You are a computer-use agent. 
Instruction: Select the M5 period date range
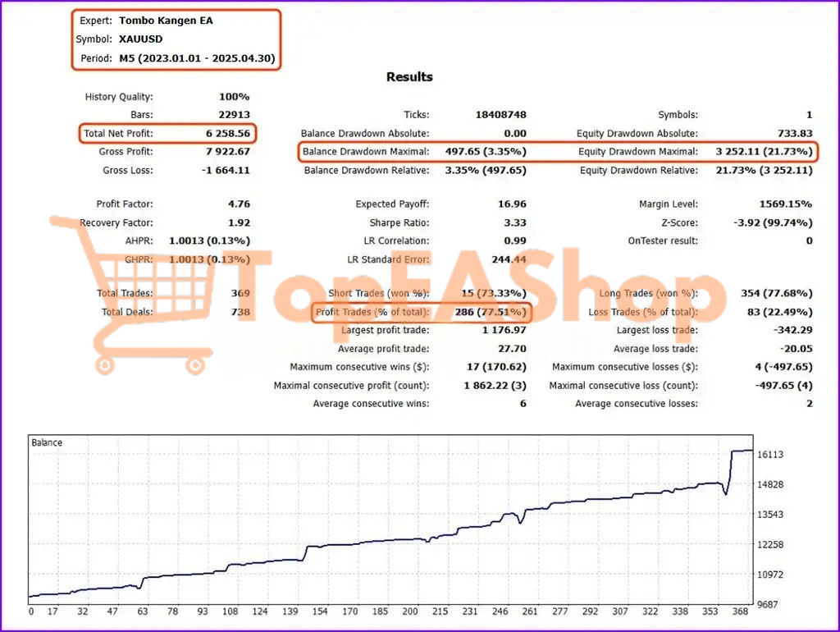click(x=197, y=58)
